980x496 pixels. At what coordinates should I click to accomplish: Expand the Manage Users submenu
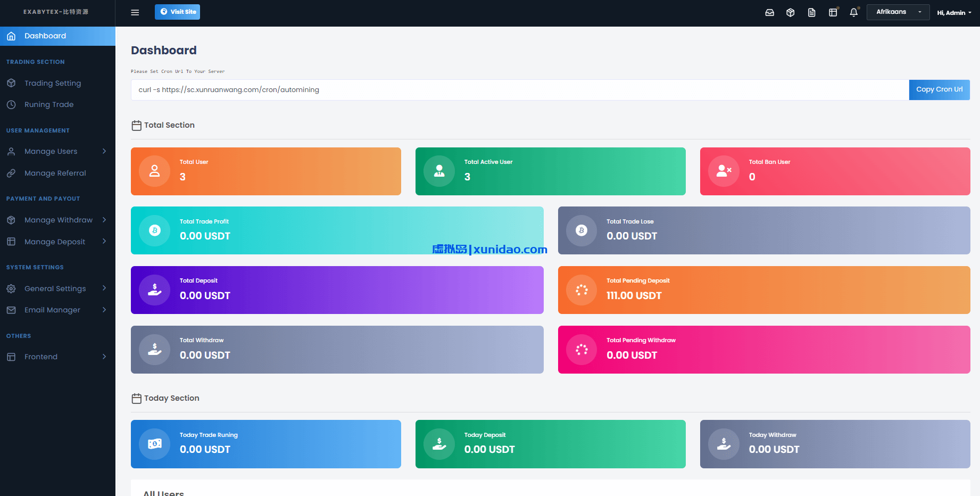(x=57, y=152)
